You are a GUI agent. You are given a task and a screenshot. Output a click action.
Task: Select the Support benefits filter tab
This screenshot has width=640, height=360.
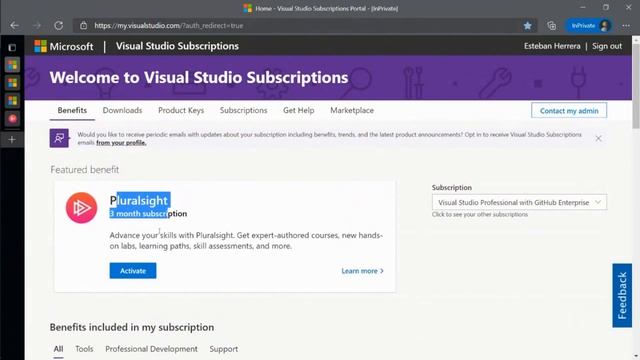point(224,349)
